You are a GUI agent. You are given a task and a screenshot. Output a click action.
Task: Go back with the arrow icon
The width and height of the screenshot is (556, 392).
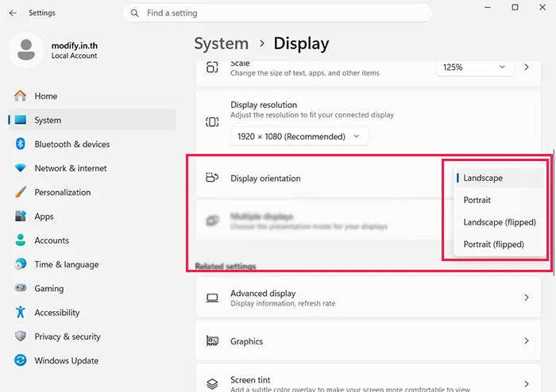click(13, 13)
